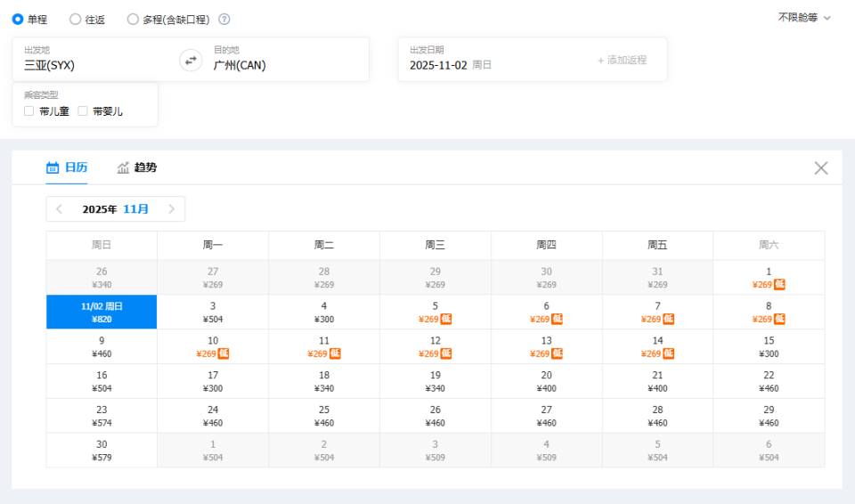Edit the 出发地 三亚(SYX) field
Image resolution: width=855 pixels, height=504 pixels.
(x=96, y=60)
